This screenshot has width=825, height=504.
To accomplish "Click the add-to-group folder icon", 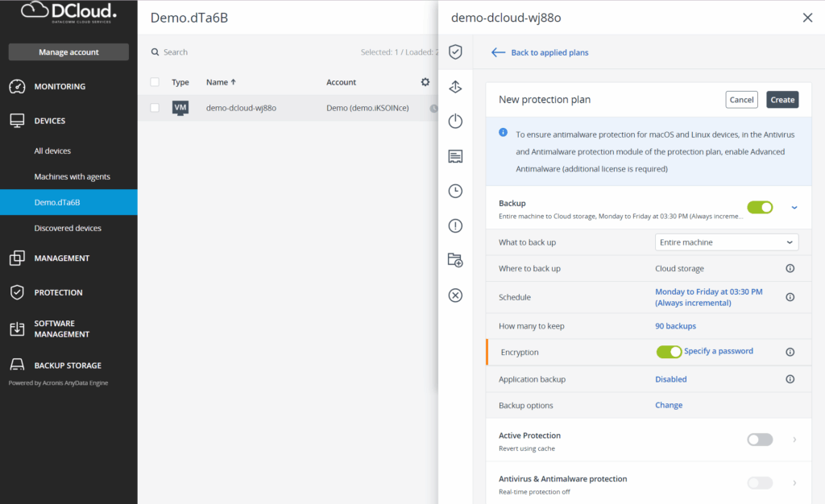I will pos(455,260).
